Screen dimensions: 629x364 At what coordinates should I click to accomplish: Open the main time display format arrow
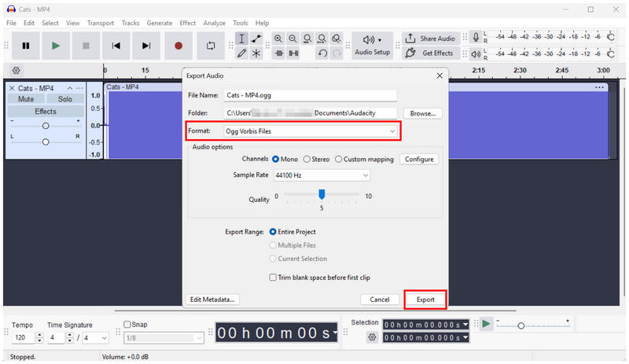[334, 333]
